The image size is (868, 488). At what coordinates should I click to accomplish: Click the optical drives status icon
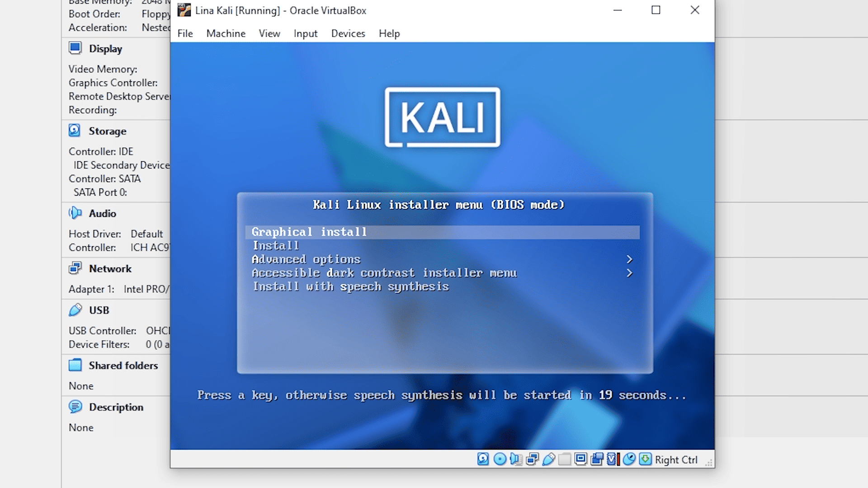pos(499,459)
